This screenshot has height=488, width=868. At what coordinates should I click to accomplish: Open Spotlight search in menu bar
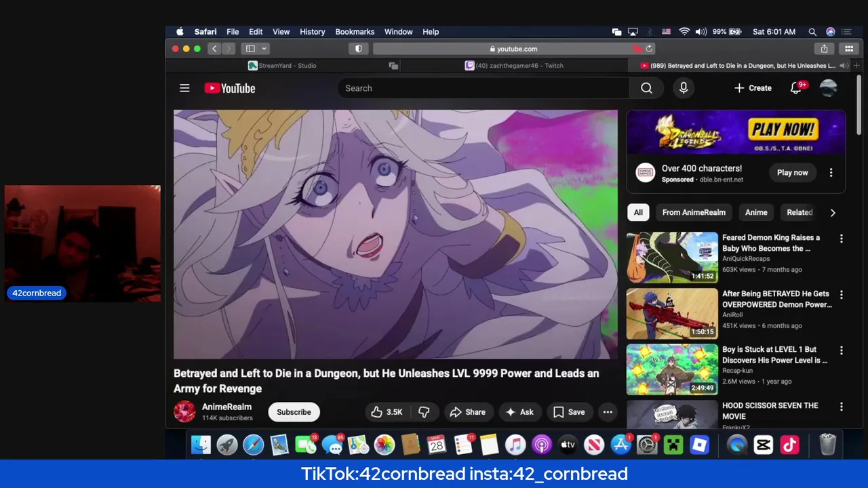pyautogui.click(x=812, y=32)
